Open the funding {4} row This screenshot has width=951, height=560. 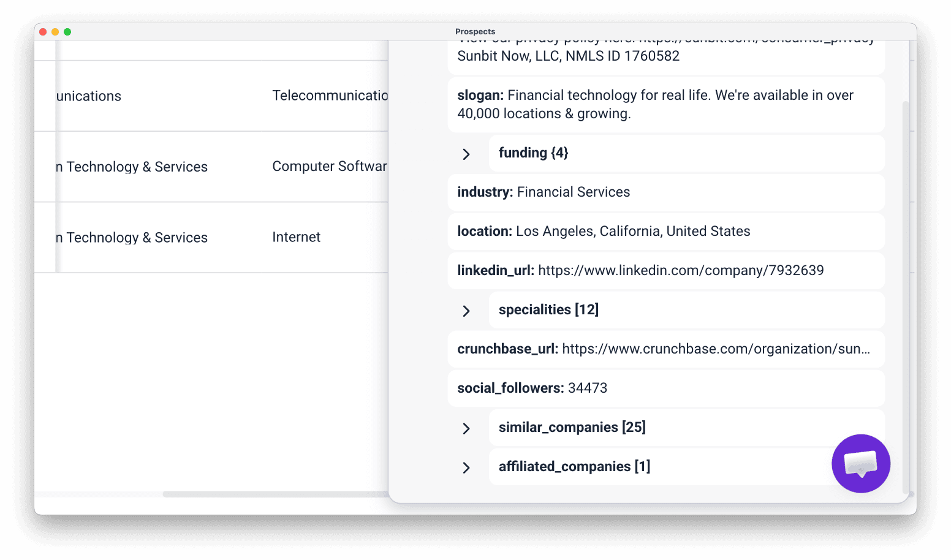coord(686,153)
